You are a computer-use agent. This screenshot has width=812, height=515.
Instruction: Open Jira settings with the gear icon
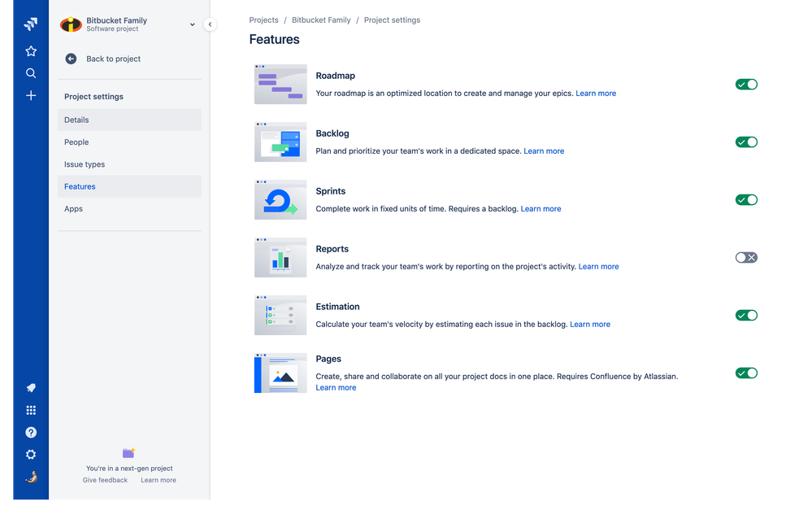pyautogui.click(x=30, y=454)
